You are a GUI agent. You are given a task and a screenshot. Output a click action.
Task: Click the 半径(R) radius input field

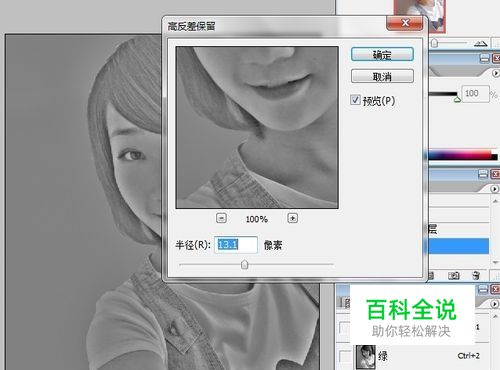pyautogui.click(x=236, y=245)
